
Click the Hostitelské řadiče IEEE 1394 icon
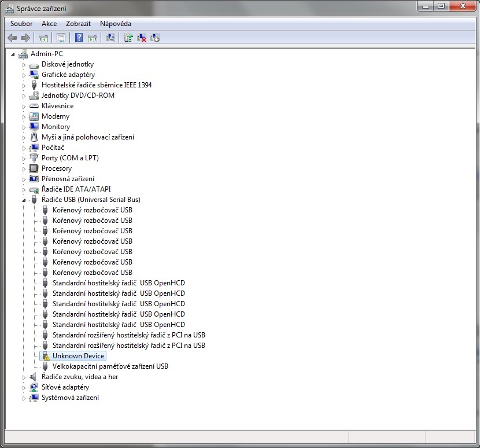[34, 85]
